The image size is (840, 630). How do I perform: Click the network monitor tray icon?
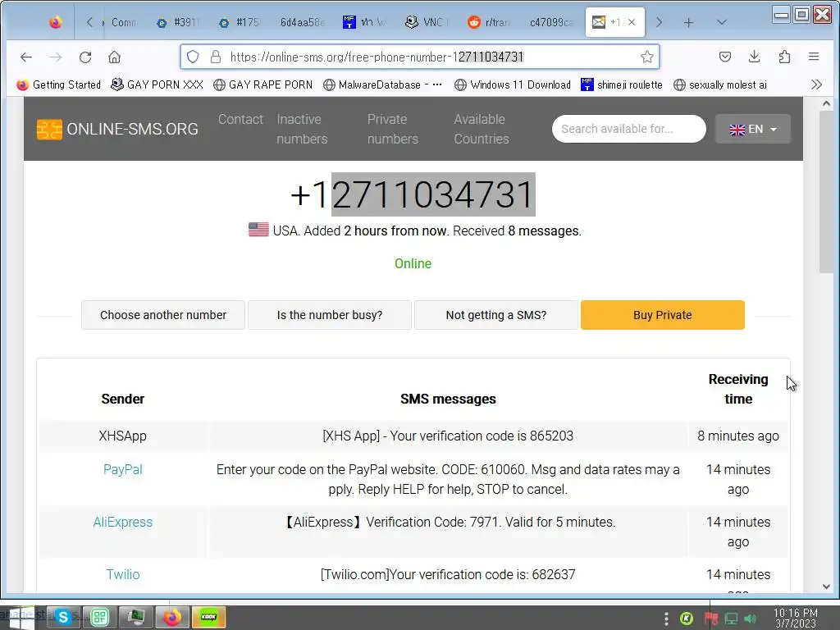[731, 619]
